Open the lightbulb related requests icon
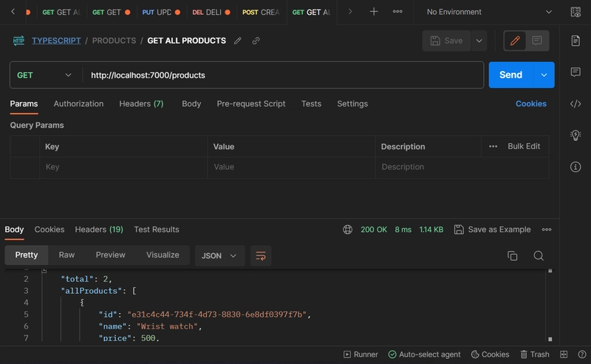 pyautogui.click(x=575, y=135)
